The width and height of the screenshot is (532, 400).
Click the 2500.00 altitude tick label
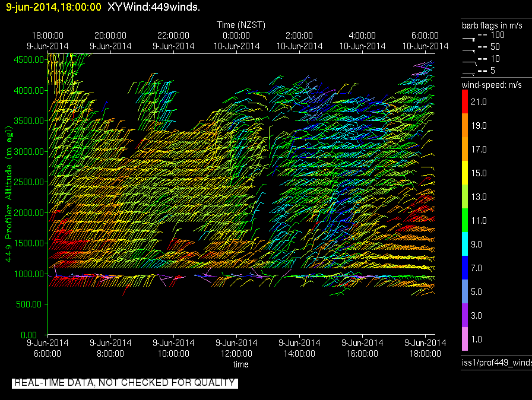29,182
